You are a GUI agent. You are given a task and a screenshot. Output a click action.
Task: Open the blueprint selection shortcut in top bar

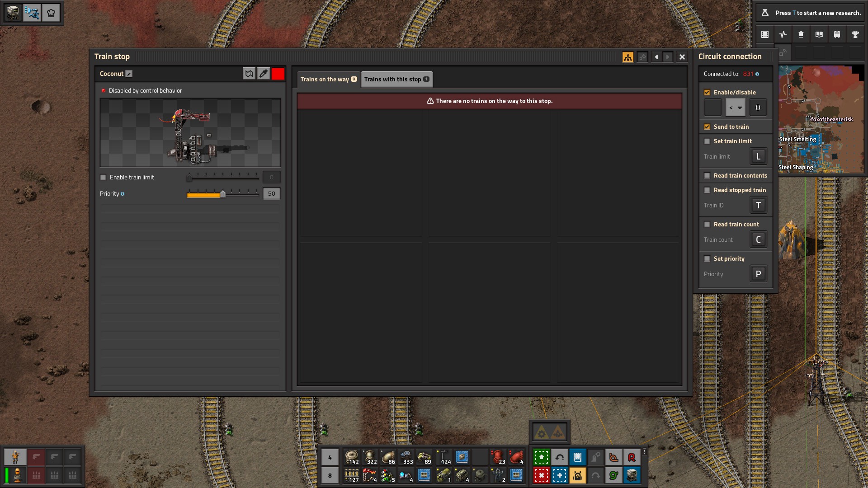765,34
